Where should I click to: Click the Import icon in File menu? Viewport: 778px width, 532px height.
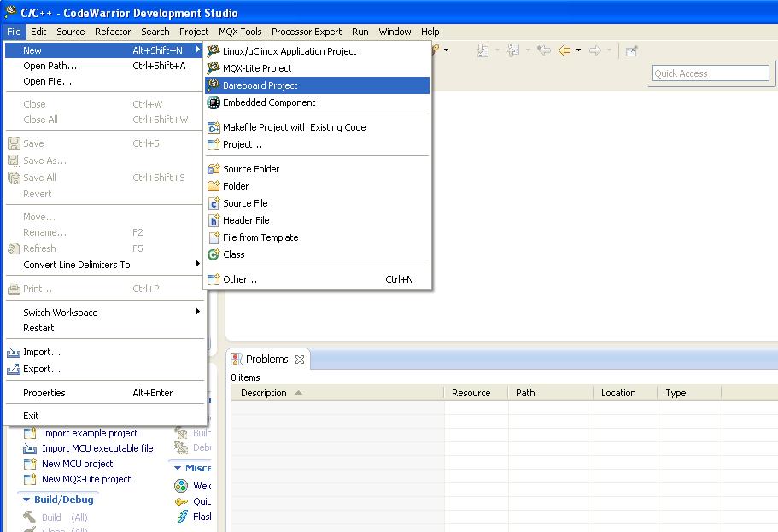[14, 353]
